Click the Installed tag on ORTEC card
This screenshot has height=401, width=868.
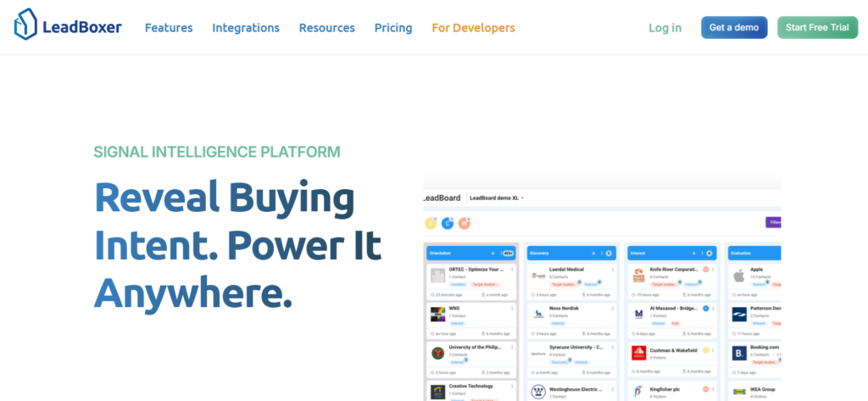(458, 284)
